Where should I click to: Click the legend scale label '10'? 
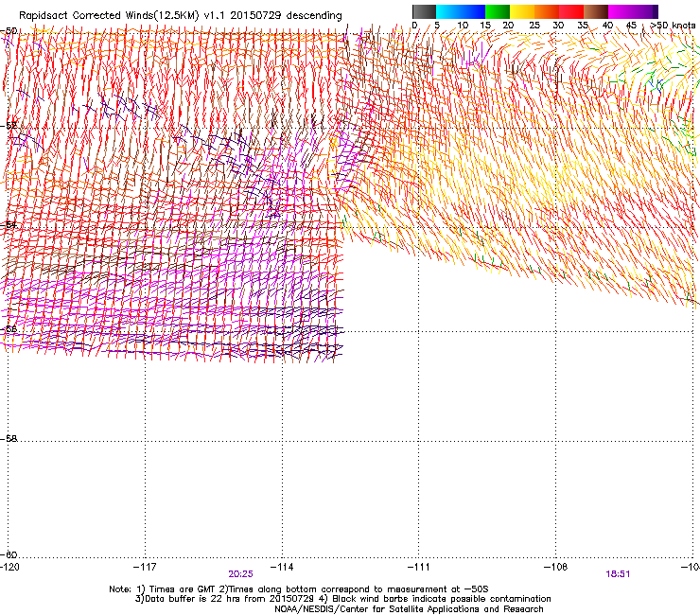(463, 26)
